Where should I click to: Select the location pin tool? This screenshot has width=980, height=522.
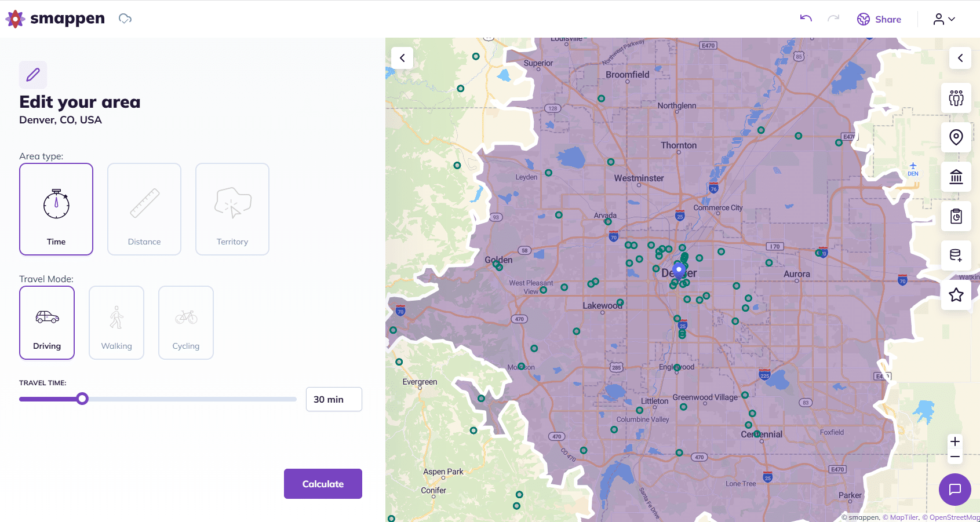[956, 137]
